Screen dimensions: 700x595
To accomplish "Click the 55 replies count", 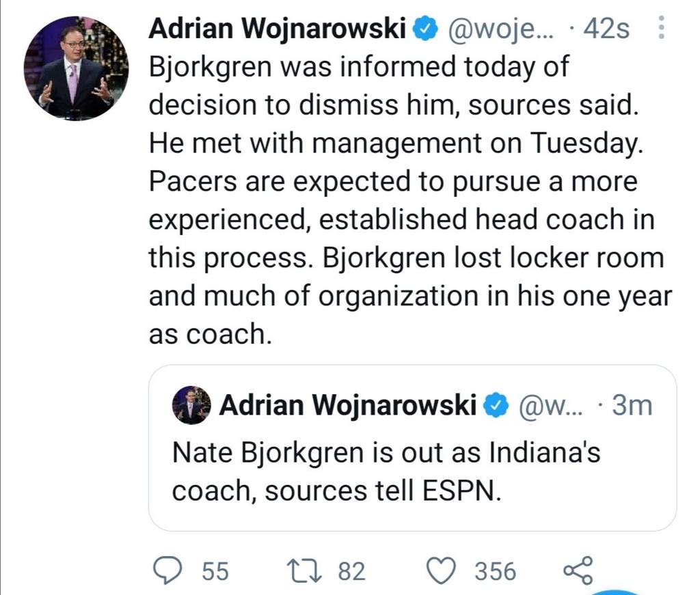I will [x=215, y=572].
